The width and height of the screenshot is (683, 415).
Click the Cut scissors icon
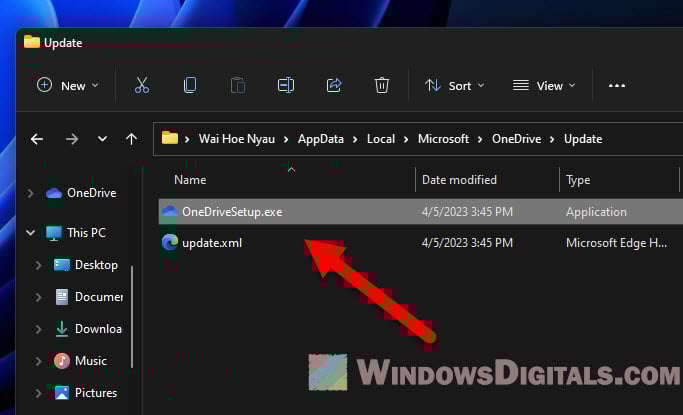142,85
